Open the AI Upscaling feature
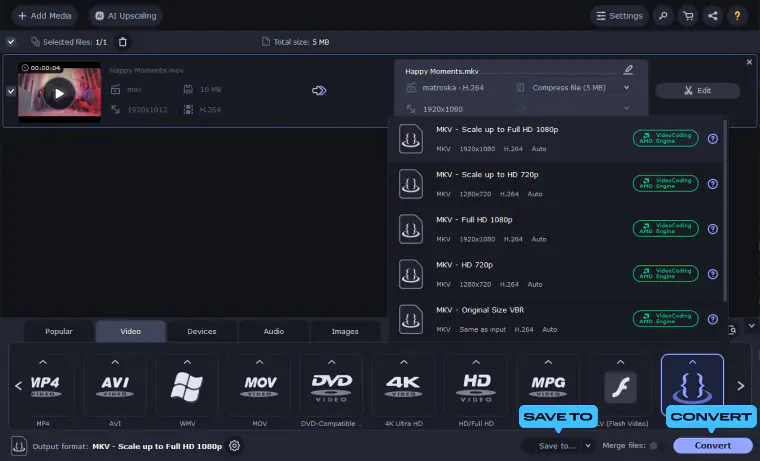 click(x=126, y=16)
